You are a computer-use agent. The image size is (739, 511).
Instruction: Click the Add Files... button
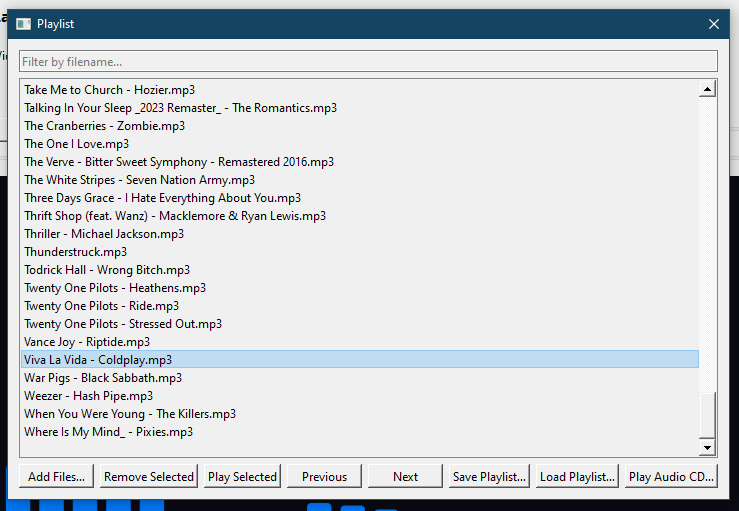tap(56, 477)
